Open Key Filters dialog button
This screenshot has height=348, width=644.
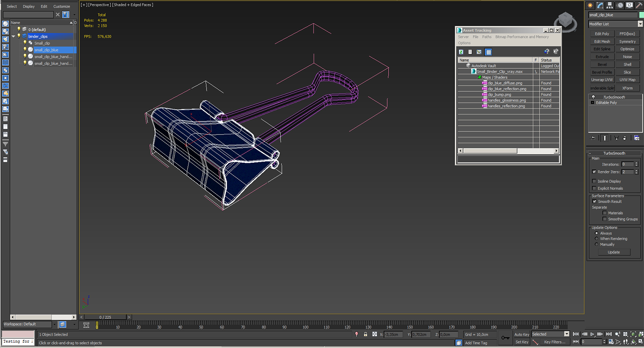[x=554, y=342]
